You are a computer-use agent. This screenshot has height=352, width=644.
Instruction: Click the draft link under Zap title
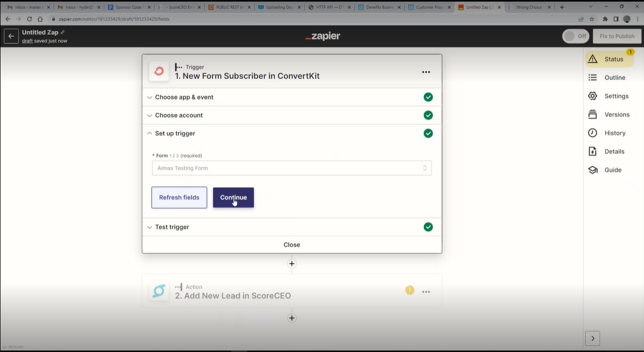pyautogui.click(x=27, y=41)
